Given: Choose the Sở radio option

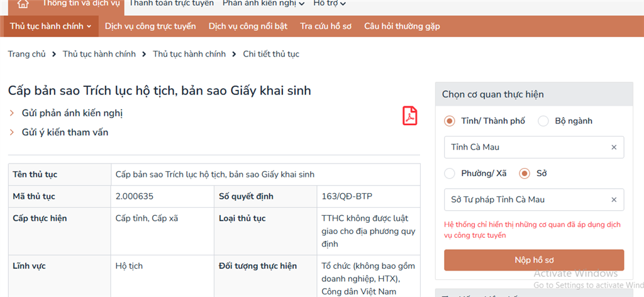Looking at the screenshot, I should (525, 173).
